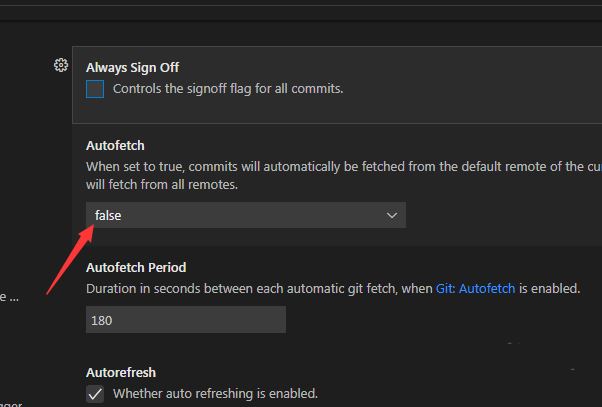Click "Controls the signoff flag for all commits" text
Image resolution: width=602 pixels, height=407 pixels.
click(228, 88)
